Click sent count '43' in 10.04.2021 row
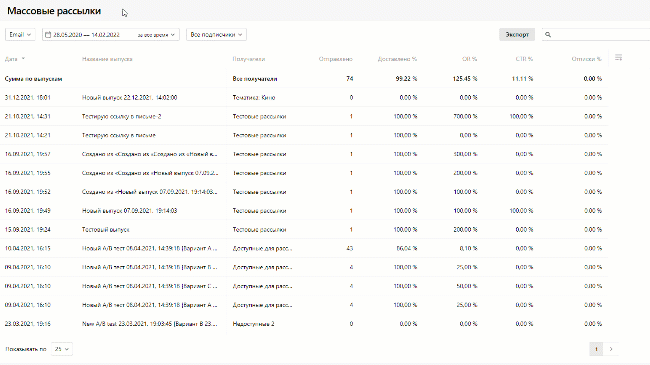The height and width of the screenshot is (365, 650). [x=349, y=248]
